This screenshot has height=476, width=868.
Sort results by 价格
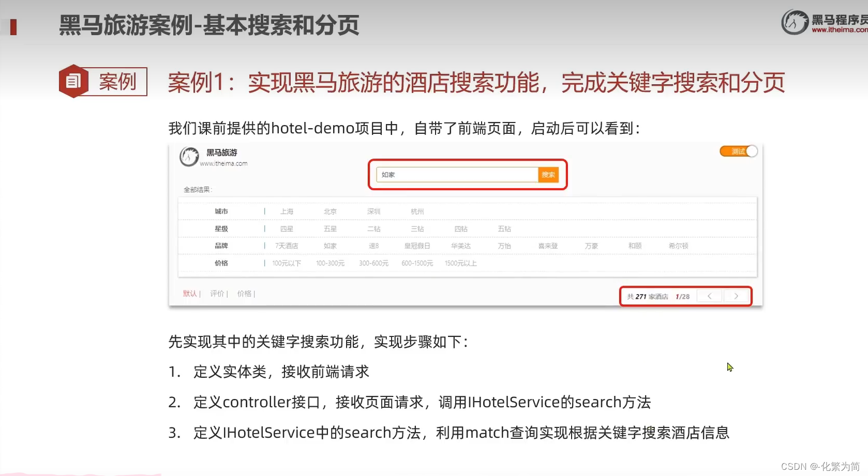244,294
